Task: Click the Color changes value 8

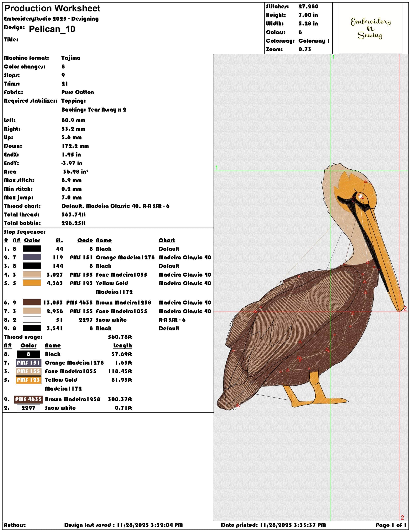Action: [x=63, y=66]
